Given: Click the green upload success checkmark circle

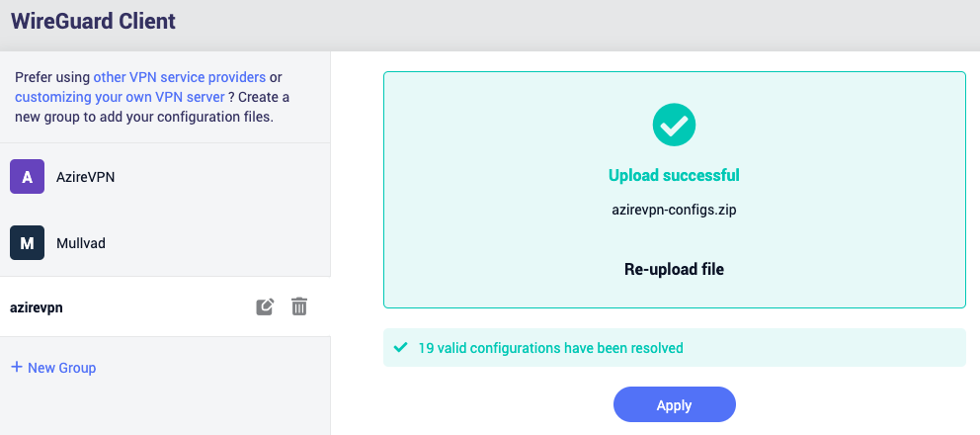Looking at the screenshot, I should coord(674,125).
